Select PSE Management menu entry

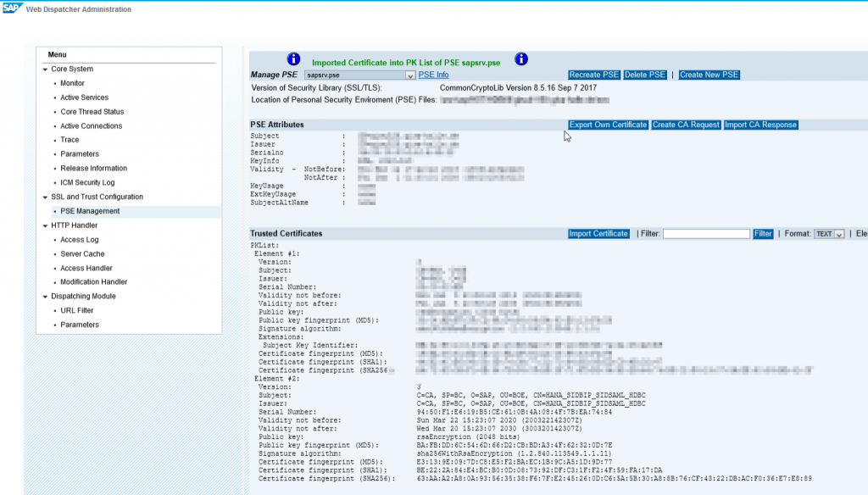pyautogui.click(x=90, y=212)
